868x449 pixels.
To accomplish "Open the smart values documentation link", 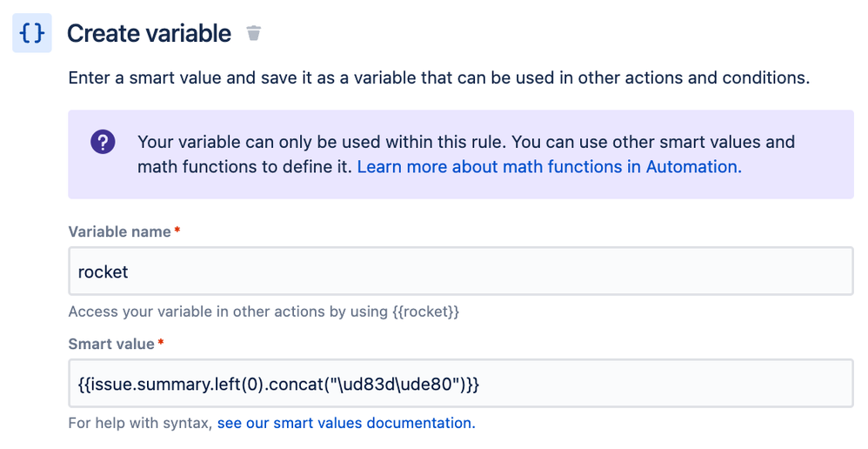I will pyautogui.click(x=346, y=424).
